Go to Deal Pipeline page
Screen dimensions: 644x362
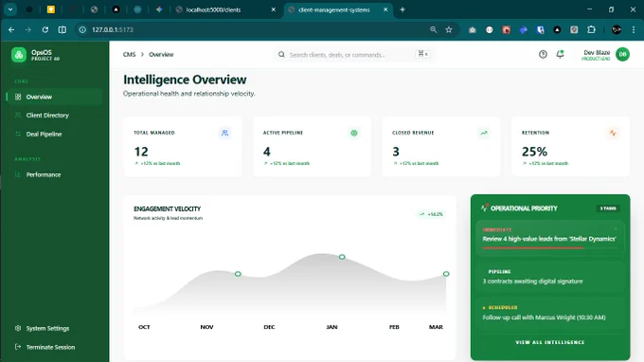click(55, 134)
